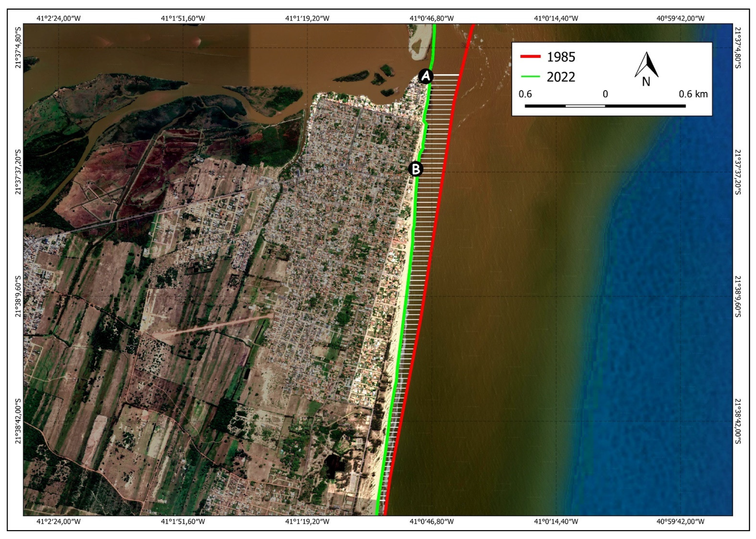756x539 pixels.
Task: Click the N letter below north arrow
Action: tap(646, 82)
